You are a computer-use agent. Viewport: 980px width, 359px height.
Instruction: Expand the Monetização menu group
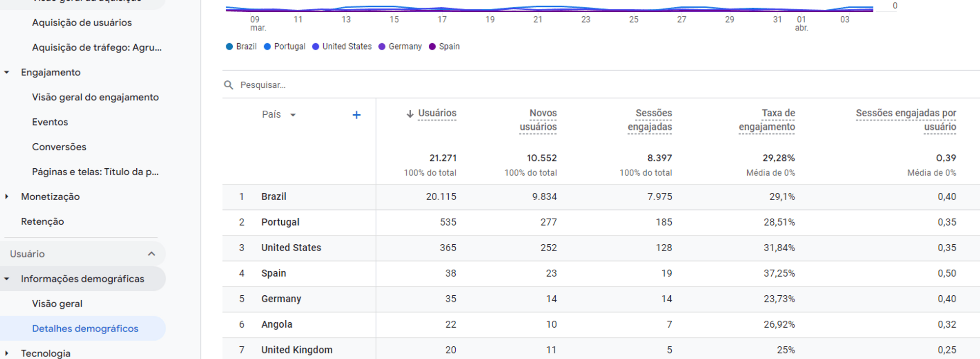(7, 197)
